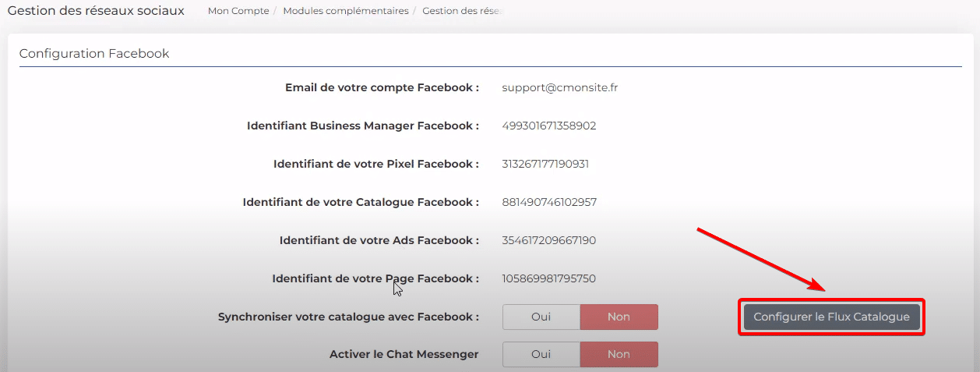The image size is (980, 372).
Task: Click the Configuration Facebook section header
Action: tap(94, 54)
